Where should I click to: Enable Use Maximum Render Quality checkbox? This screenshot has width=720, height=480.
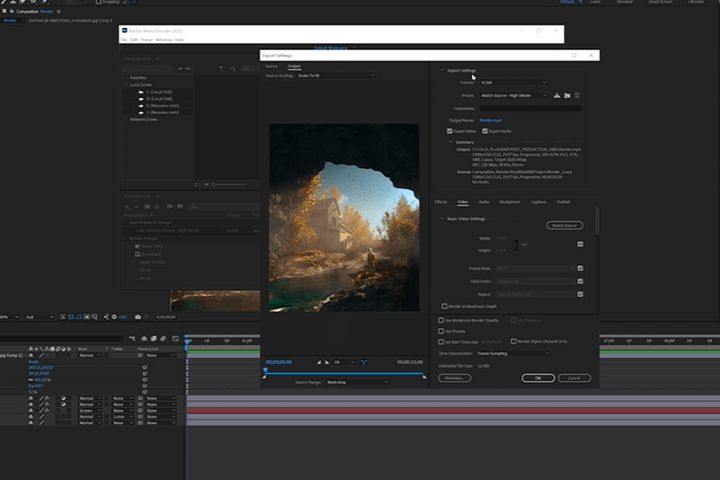click(x=441, y=320)
